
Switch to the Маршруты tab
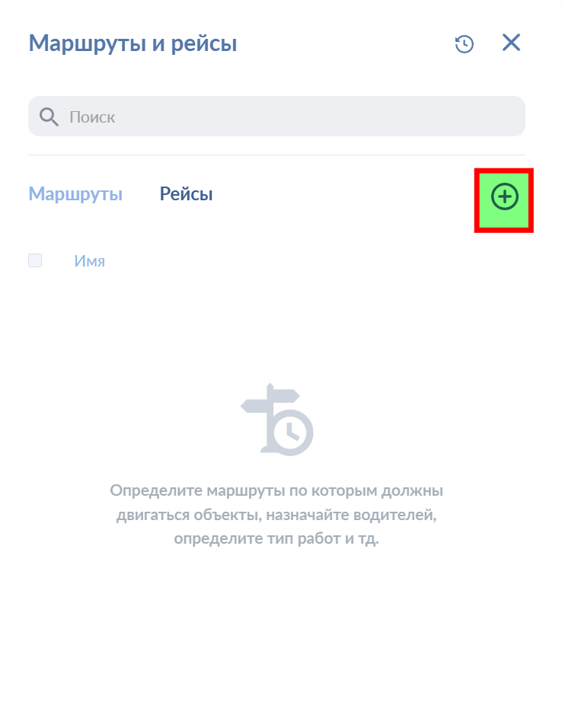(75, 194)
